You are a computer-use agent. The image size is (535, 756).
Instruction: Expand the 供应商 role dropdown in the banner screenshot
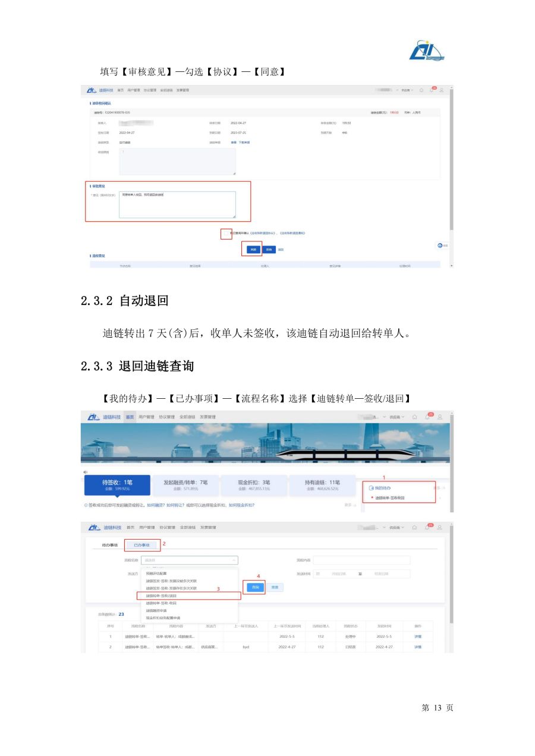(396, 417)
